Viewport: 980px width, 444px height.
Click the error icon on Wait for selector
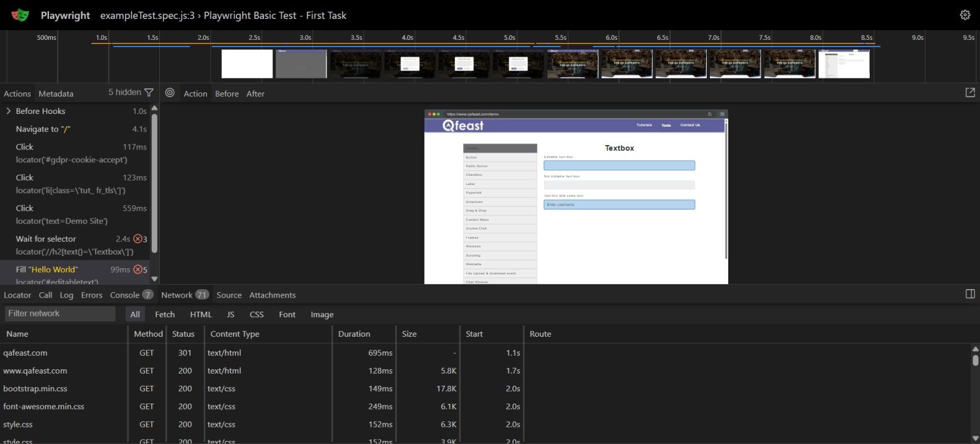point(138,239)
